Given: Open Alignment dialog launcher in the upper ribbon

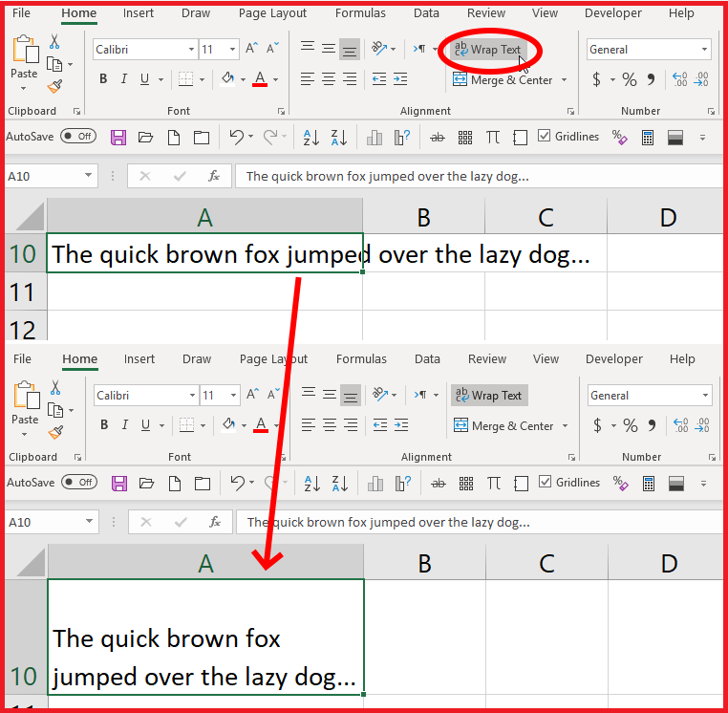Looking at the screenshot, I should [x=570, y=112].
